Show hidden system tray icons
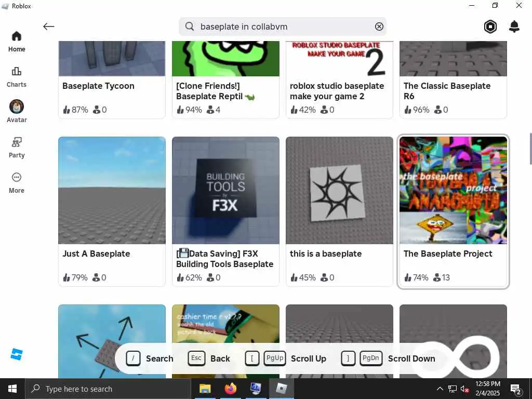 (x=440, y=389)
